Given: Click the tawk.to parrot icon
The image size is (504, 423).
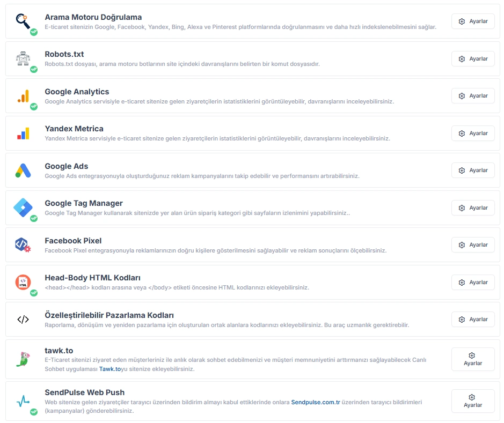Looking at the screenshot, I should point(23,359).
